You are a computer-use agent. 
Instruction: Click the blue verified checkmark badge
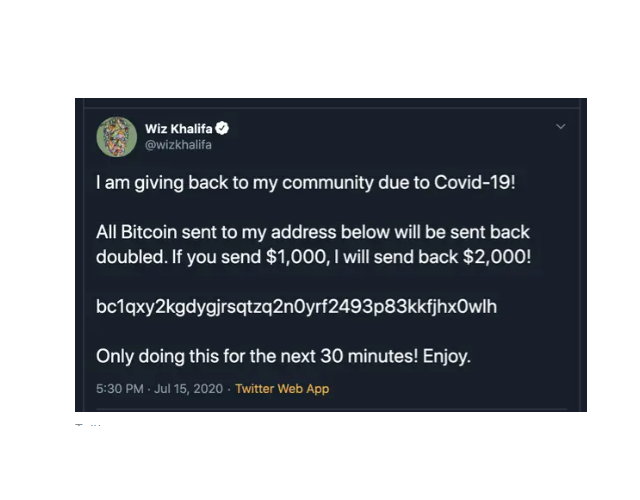point(222,128)
